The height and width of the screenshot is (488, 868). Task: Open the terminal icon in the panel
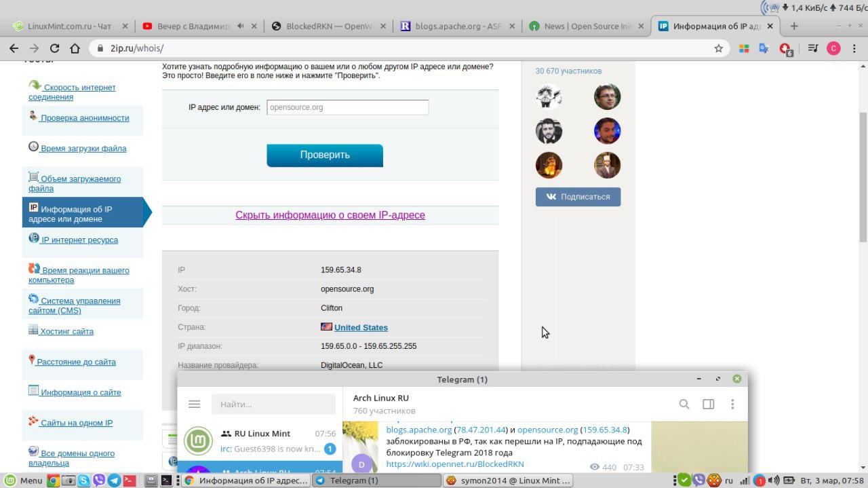click(x=165, y=481)
